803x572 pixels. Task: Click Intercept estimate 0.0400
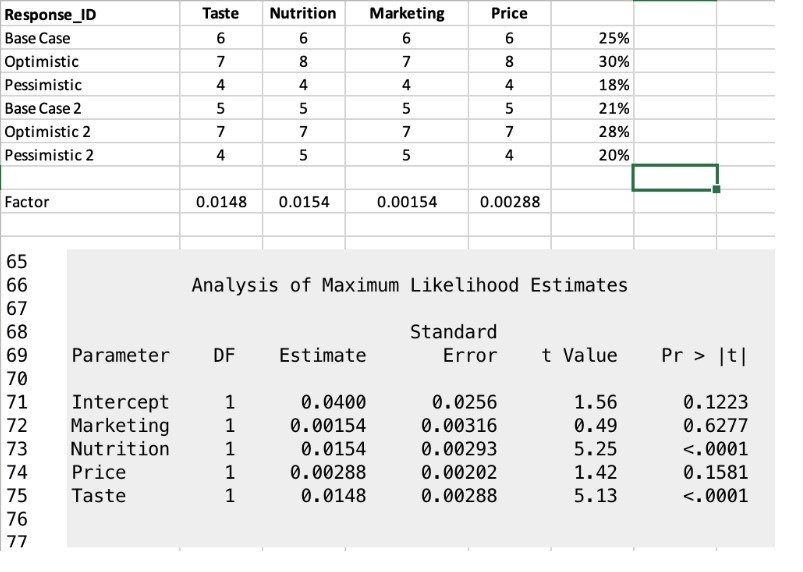pyautogui.click(x=333, y=402)
